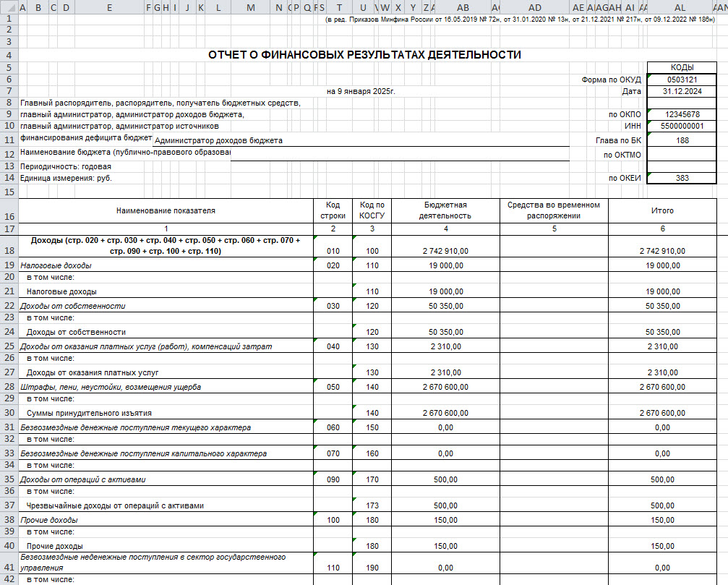The width and height of the screenshot is (728, 585).
Task: Click Итого 19 000,00 in line 020 row
Action: 662,265
